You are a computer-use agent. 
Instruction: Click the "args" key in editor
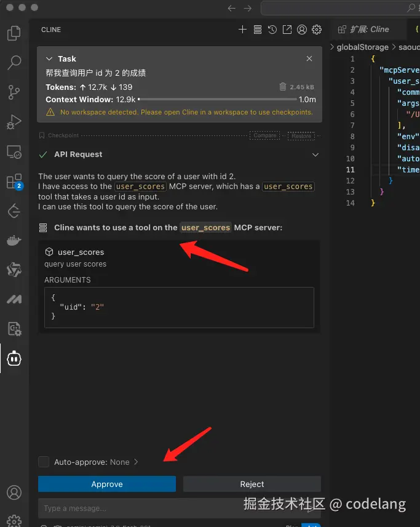coord(408,103)
